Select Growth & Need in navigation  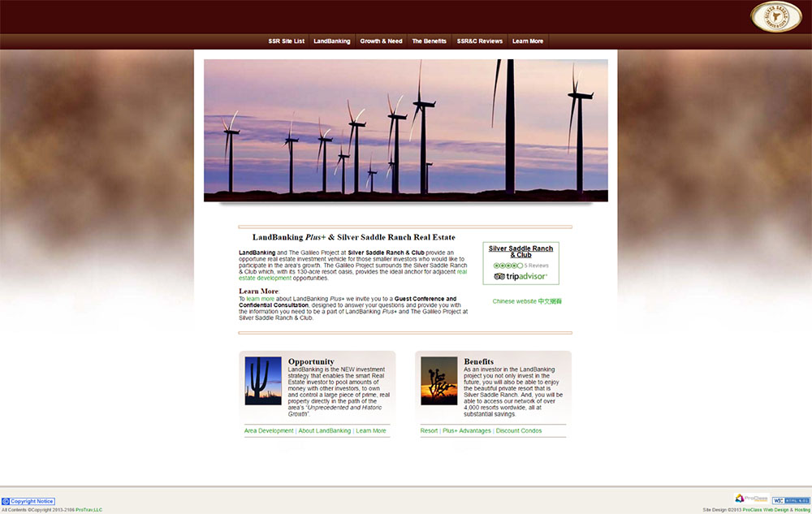[381, 41]
